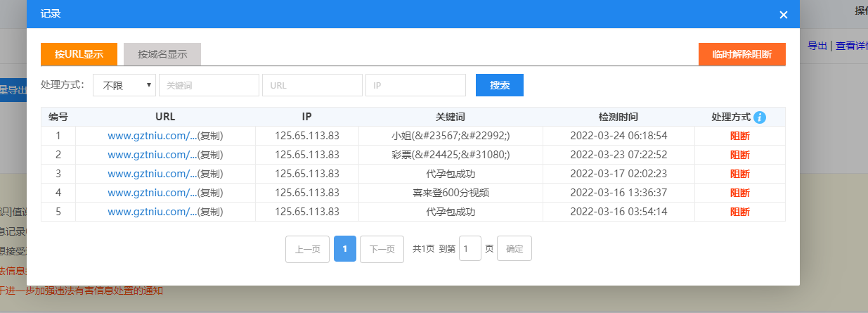
Task: Click the 临时解除阻断 button
Action: [741, 54]
